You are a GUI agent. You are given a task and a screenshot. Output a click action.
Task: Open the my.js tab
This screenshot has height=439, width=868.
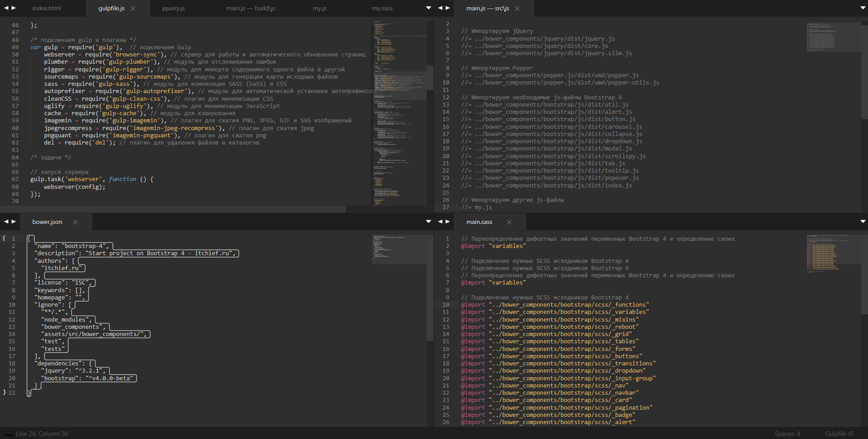point(320,9)
